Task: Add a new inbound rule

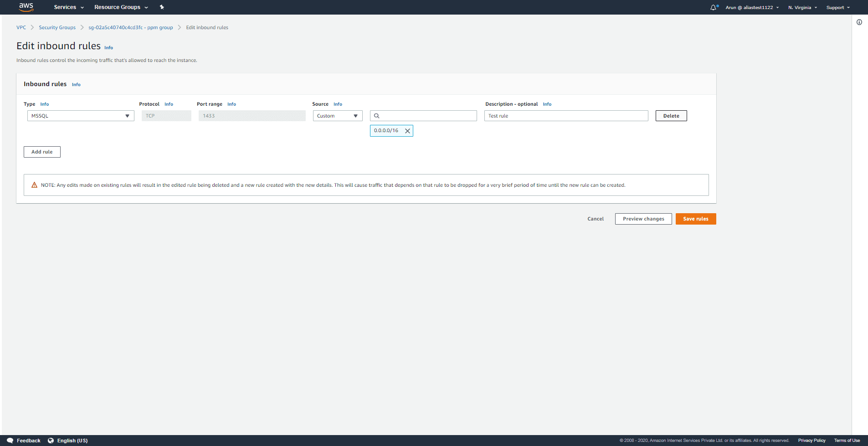Action: coord(42,152)
